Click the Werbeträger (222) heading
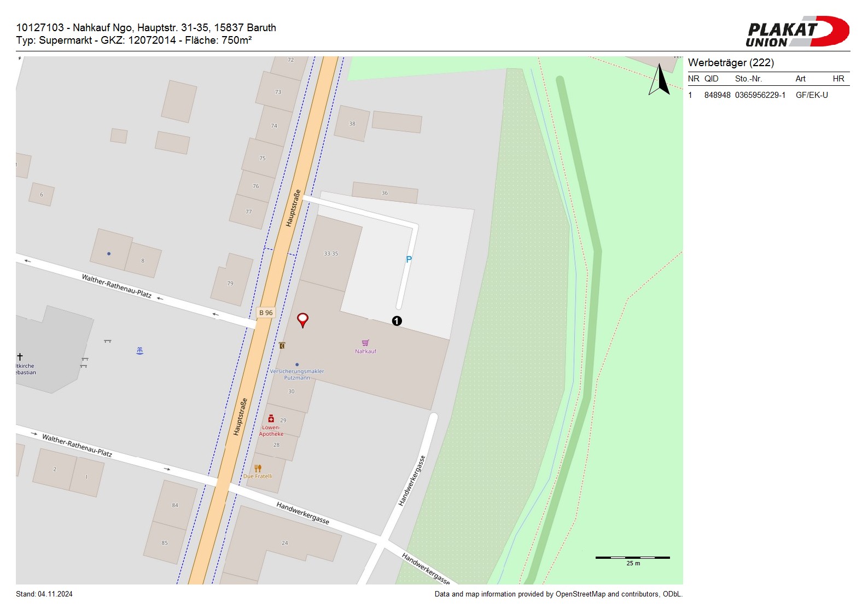 tap(731, 62)
